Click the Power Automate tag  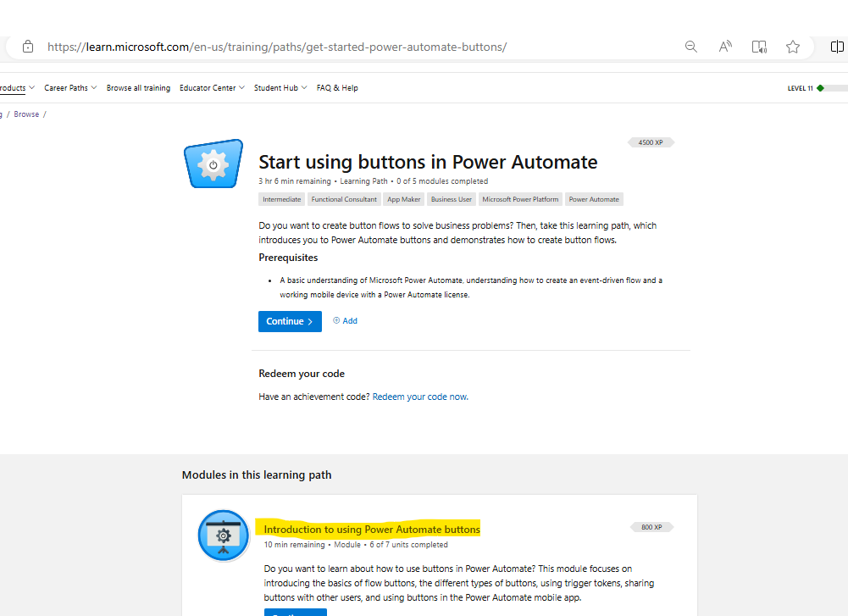pos(594,199)
